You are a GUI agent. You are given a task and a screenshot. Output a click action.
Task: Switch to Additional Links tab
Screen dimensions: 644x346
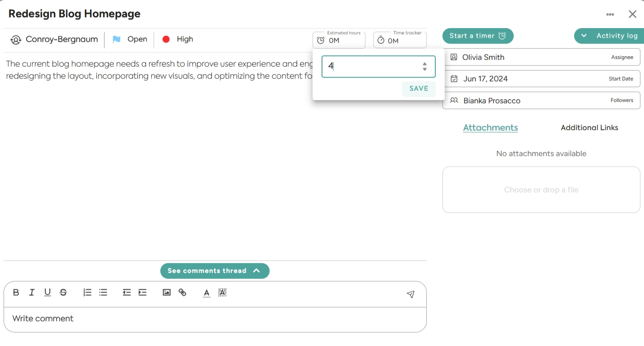(589, 128)
